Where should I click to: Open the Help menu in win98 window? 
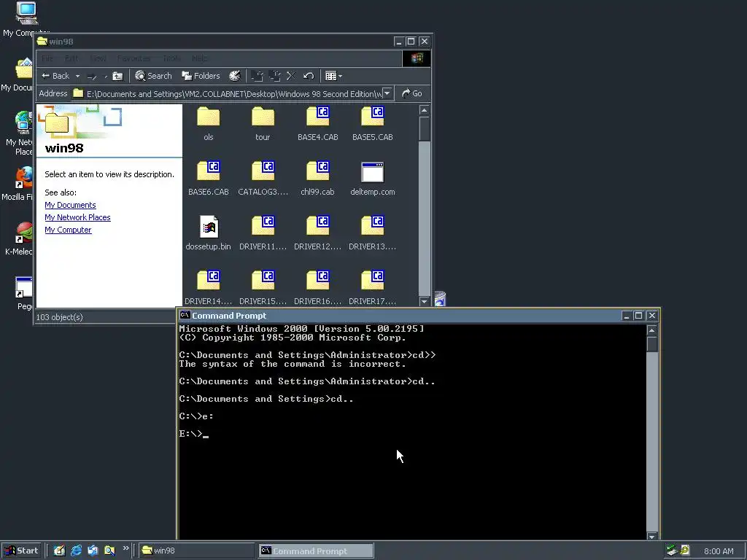(x=200, y=58)
